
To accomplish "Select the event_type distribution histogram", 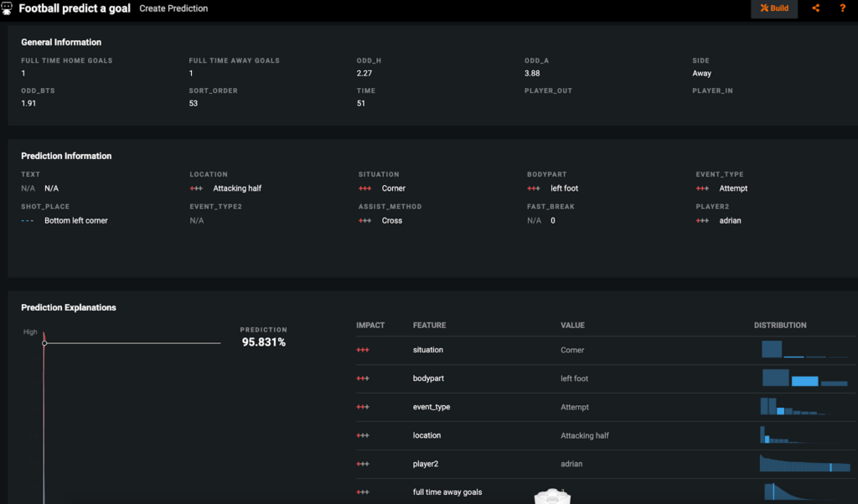I will tap(792, 406).
